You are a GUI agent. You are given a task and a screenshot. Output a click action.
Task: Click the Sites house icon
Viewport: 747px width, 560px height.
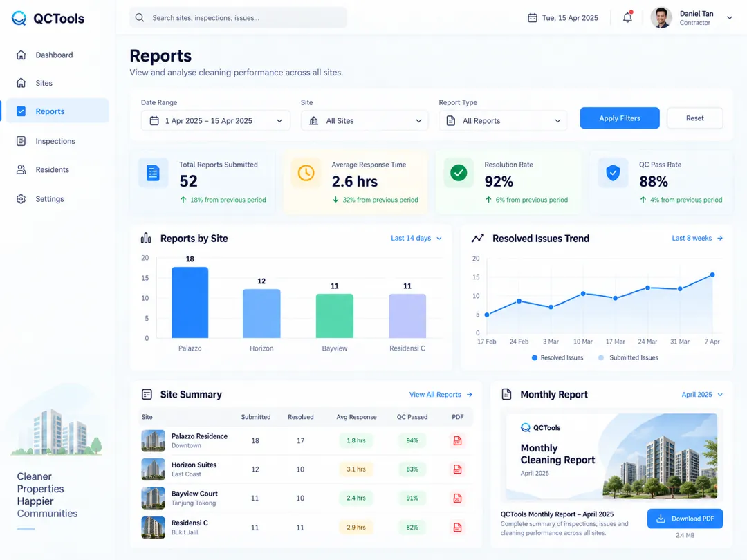pos(21,83)
